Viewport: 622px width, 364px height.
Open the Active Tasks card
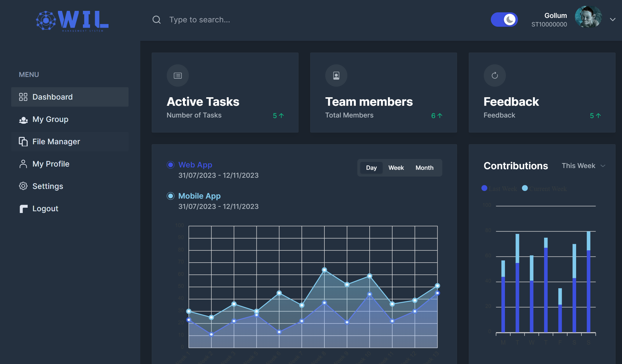tap(225, 93)
